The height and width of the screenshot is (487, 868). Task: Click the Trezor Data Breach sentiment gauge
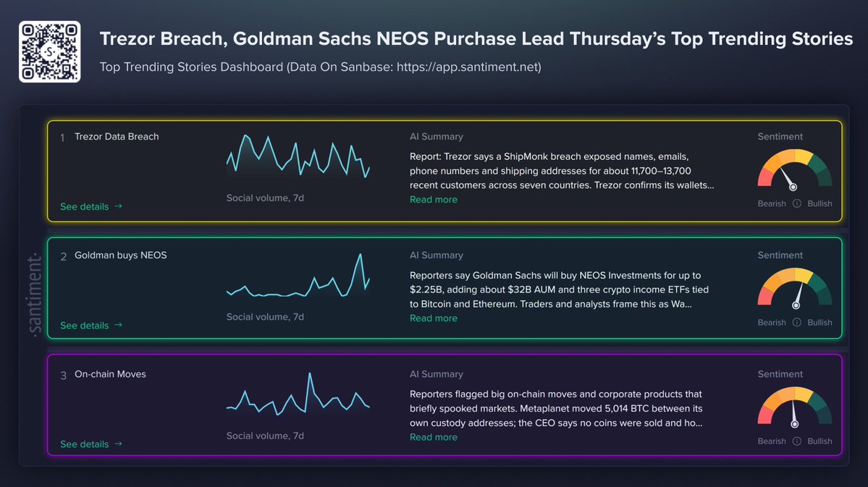tap(794, 169)
